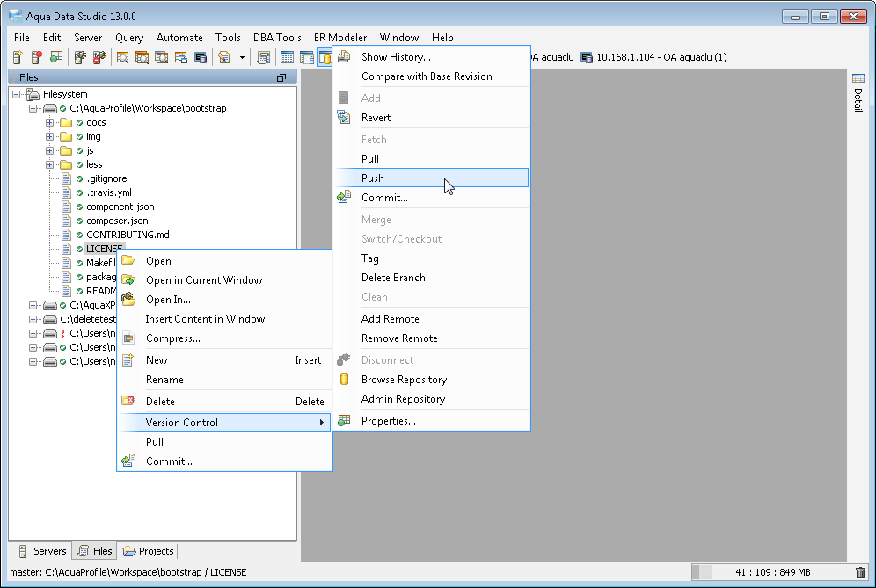Click the calculator-script toolbar icon

(x=263, y=57)
